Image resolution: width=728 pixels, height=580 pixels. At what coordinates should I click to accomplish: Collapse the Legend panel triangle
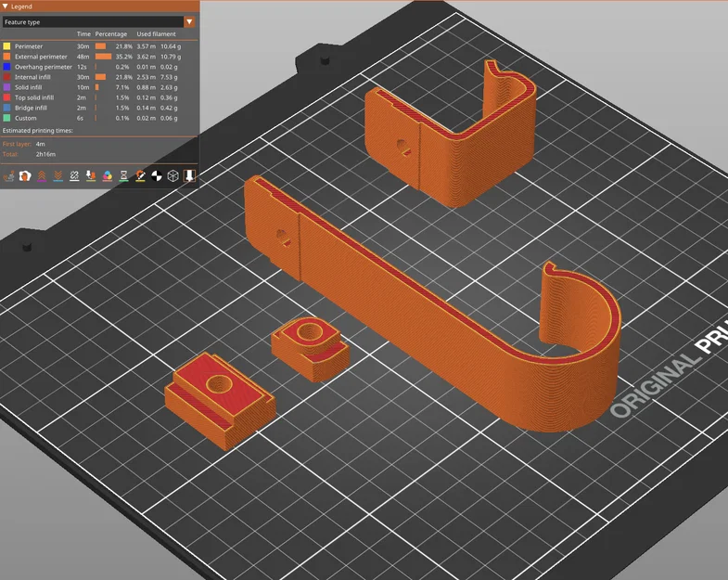coord(6,6)
